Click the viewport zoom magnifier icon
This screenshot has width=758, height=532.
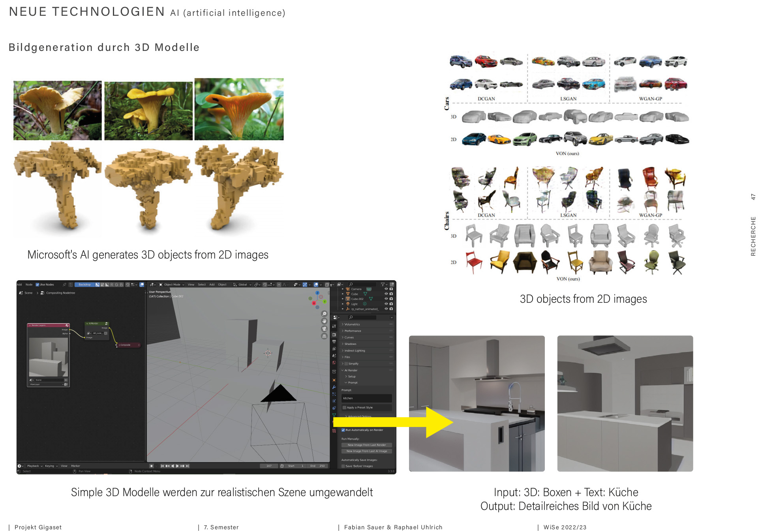click(x=325, y=314)
